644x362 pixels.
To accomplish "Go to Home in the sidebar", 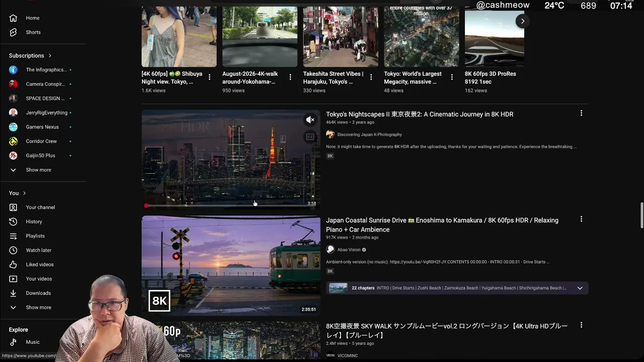I will click(x=33, y=18).
